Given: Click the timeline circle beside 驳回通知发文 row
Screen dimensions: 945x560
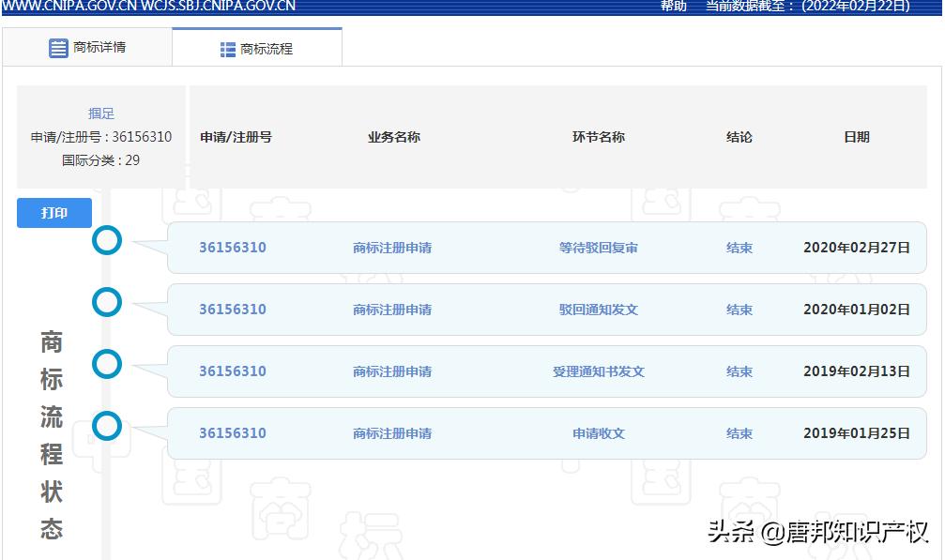Looking at the screenshot, I should tap(107, 302).
